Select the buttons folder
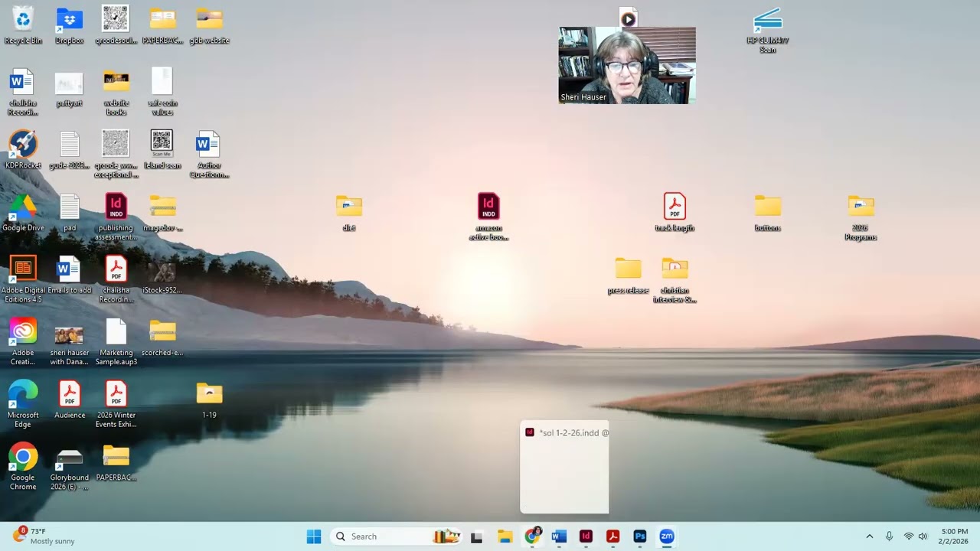Screen dimensions: 980x551 (767, 213)
